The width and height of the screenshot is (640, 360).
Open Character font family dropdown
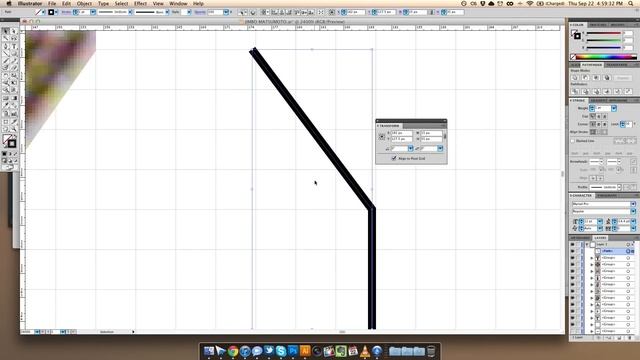click(633, 204)
